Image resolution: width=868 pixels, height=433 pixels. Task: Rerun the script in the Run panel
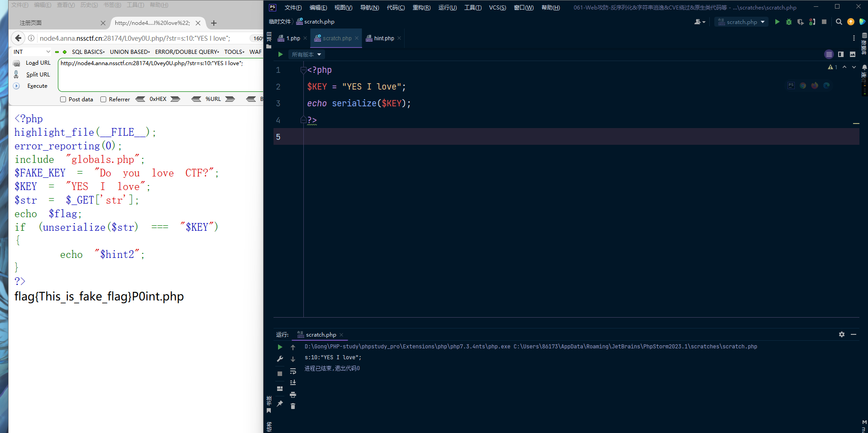click(280, 347)
